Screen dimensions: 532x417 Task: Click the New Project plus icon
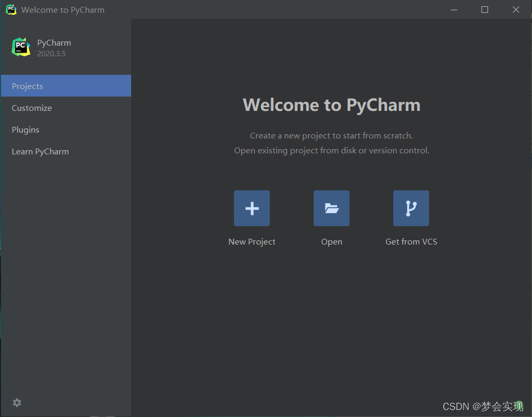(x=252, y=208)
